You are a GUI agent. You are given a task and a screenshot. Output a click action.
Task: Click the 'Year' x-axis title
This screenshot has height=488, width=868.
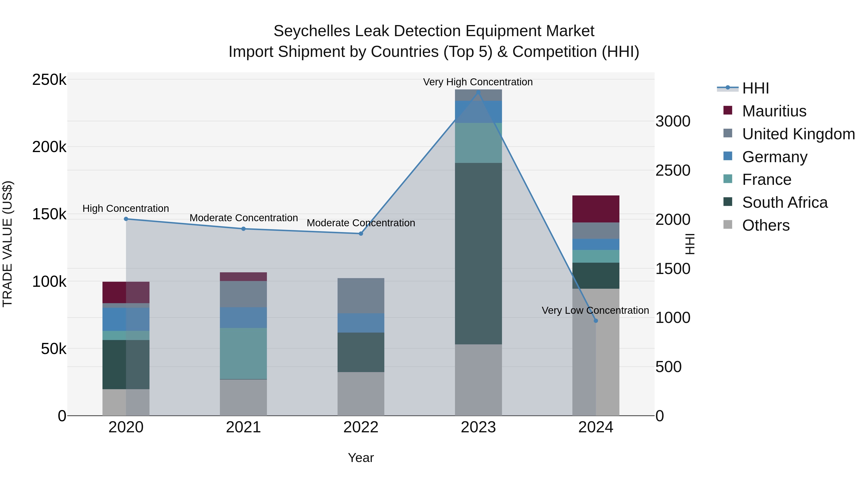click(361, 458)
